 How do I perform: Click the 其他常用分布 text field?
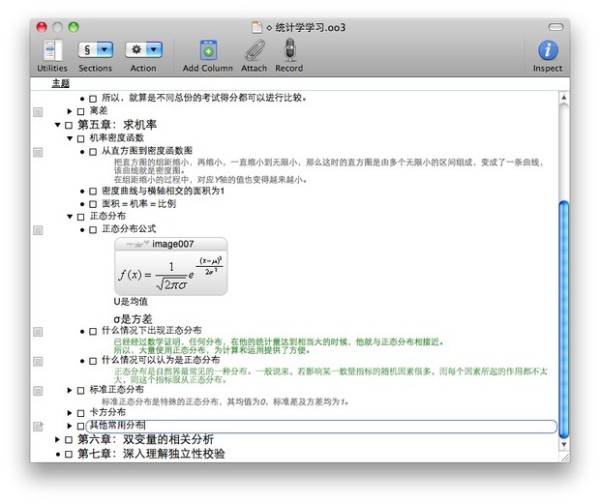pyautogui.click(x=321, y=426)
